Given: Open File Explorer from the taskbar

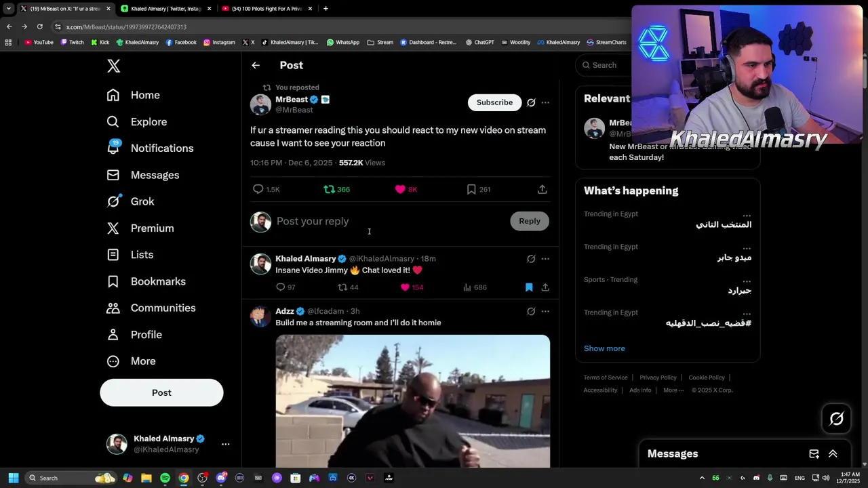Looking at the screenshot, I should (146, 478).
